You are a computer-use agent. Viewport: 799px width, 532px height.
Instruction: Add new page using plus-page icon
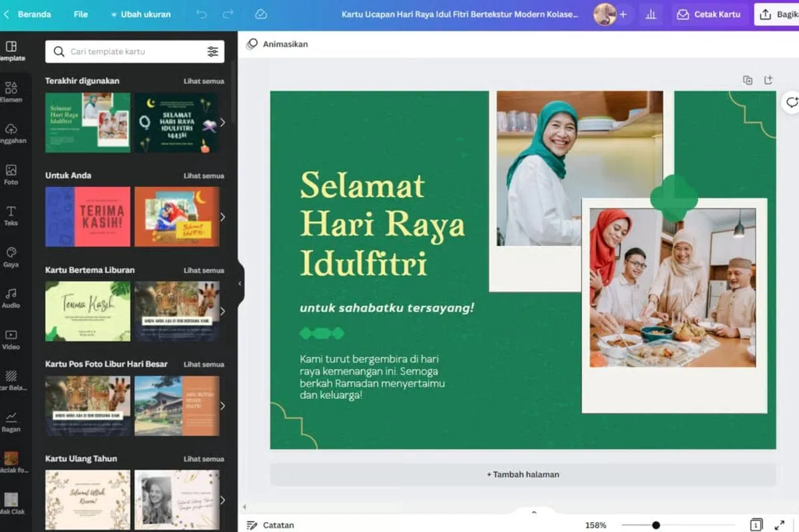coord(768,80)
